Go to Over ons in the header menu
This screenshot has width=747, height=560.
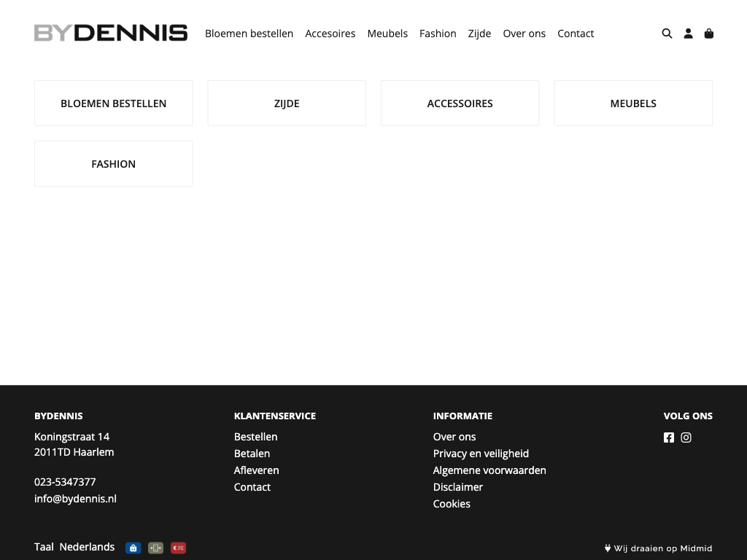524,34
